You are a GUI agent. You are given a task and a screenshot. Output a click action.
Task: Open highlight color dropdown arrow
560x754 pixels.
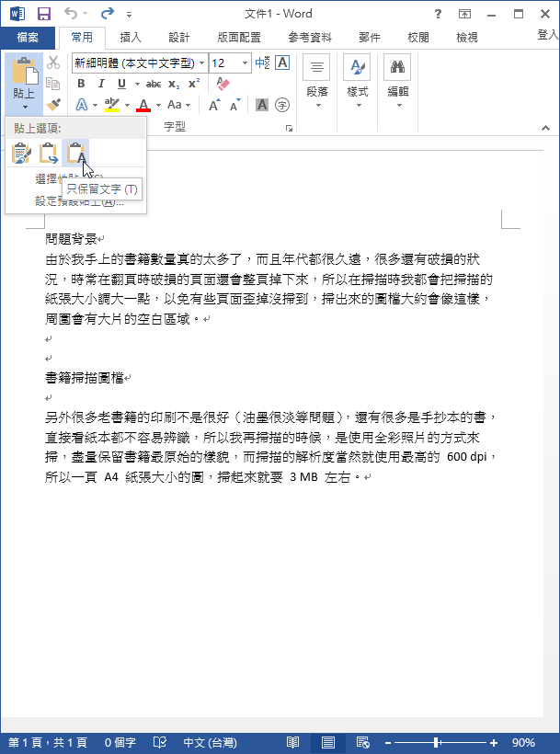tap(128, 106)
